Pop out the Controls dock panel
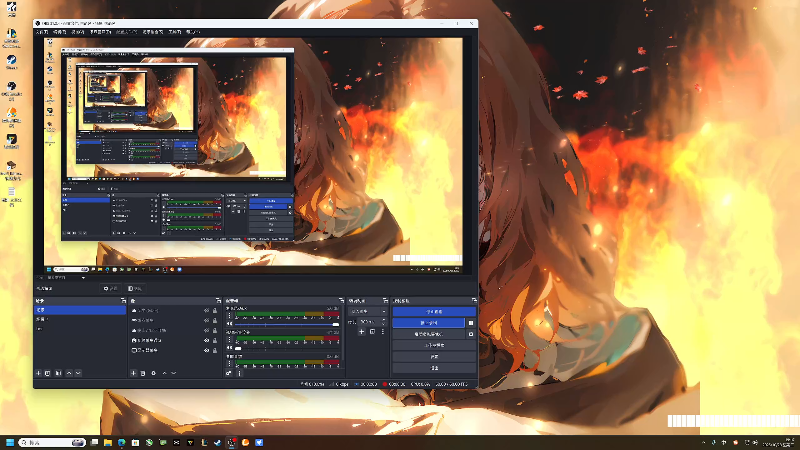The height and width of the screenshot is (450, 800). pos(474,301)
